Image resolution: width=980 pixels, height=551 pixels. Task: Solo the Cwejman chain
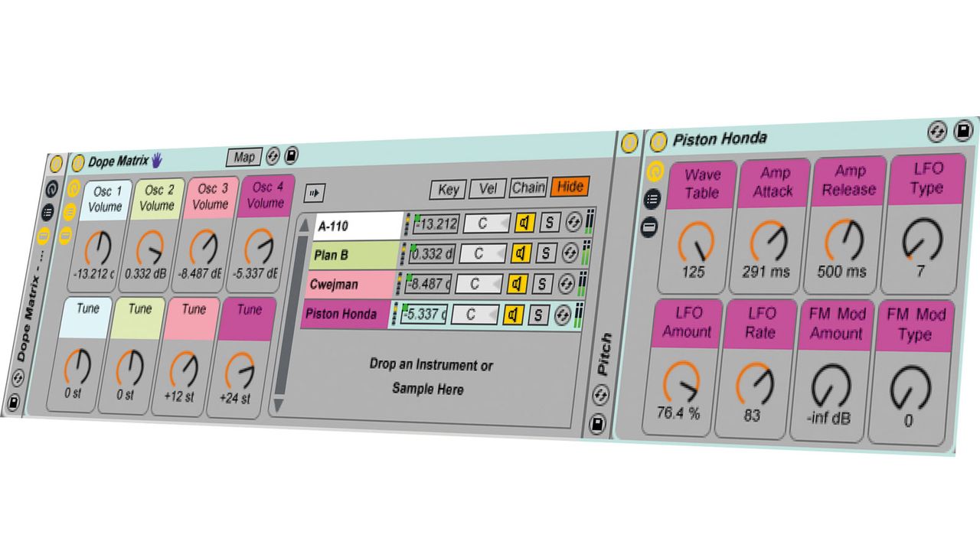(x=541, y=284)
